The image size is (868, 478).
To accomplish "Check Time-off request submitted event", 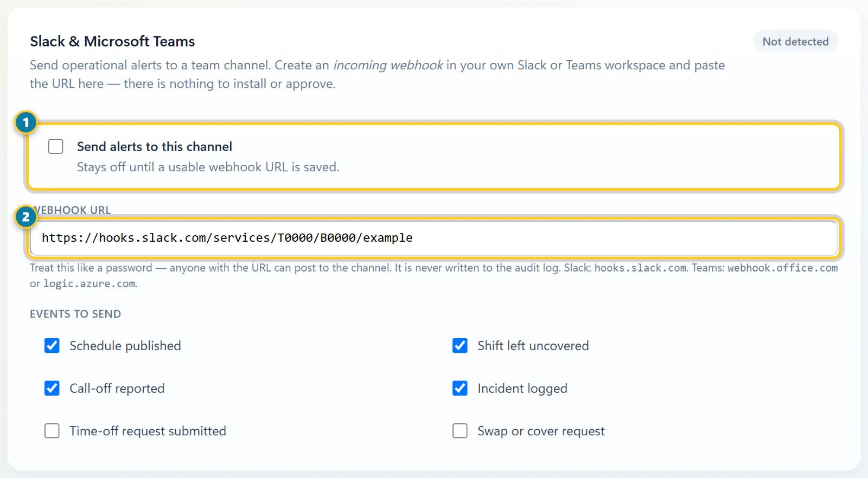I will (x=52, y=431).
